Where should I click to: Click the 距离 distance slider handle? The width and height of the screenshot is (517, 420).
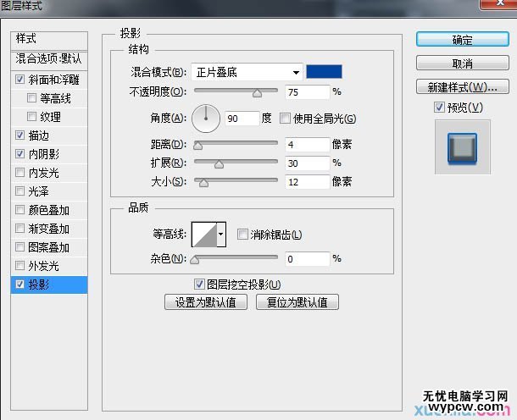[x=197, y=146]
